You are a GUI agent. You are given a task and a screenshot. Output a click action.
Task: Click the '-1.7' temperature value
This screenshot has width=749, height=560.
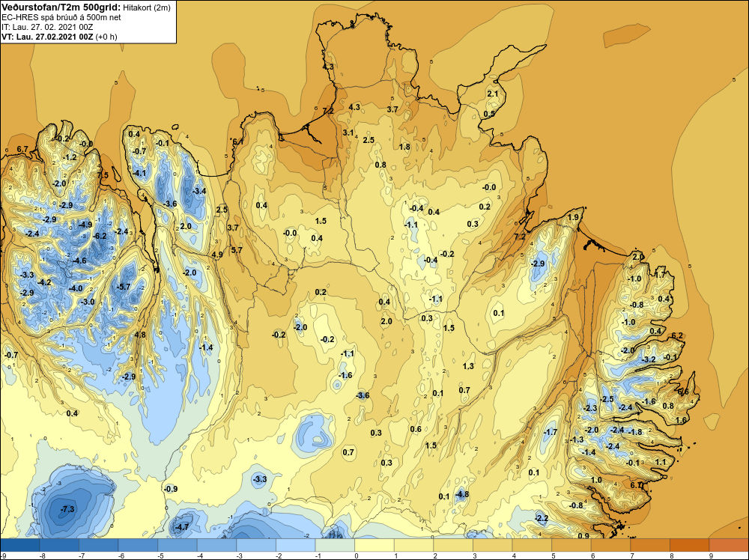click(x=551, y=432)
